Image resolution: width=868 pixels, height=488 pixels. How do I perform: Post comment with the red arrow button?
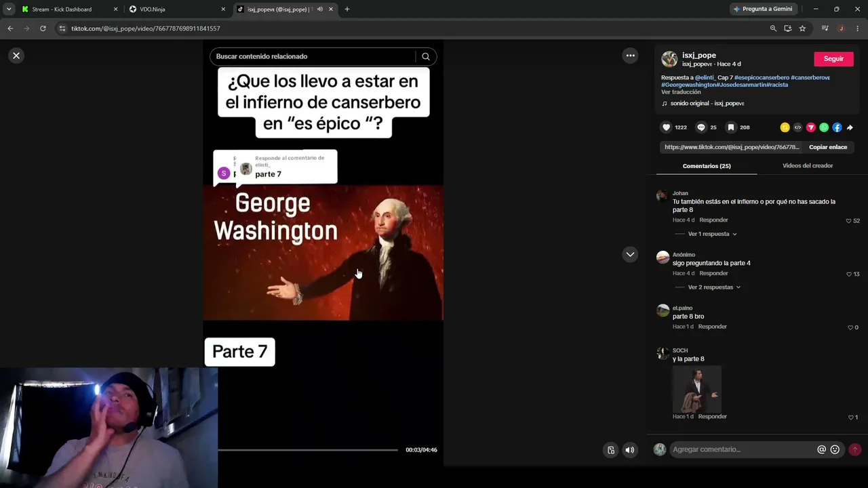[x=854, y=449]
